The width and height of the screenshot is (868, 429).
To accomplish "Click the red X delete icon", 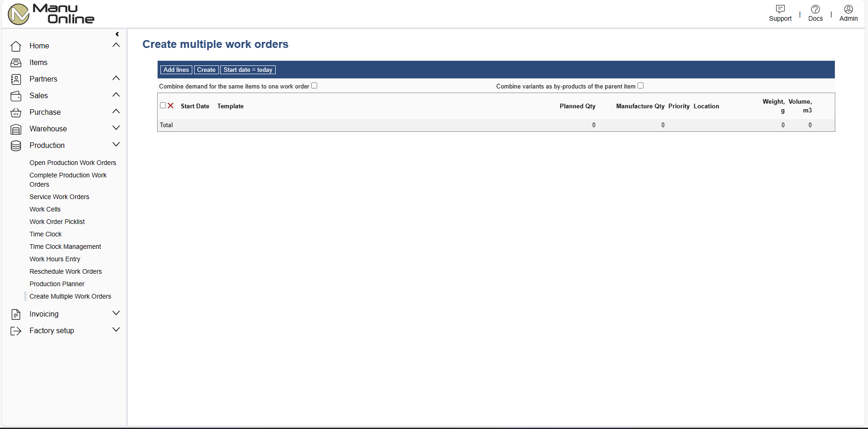I will pos(171,106).
